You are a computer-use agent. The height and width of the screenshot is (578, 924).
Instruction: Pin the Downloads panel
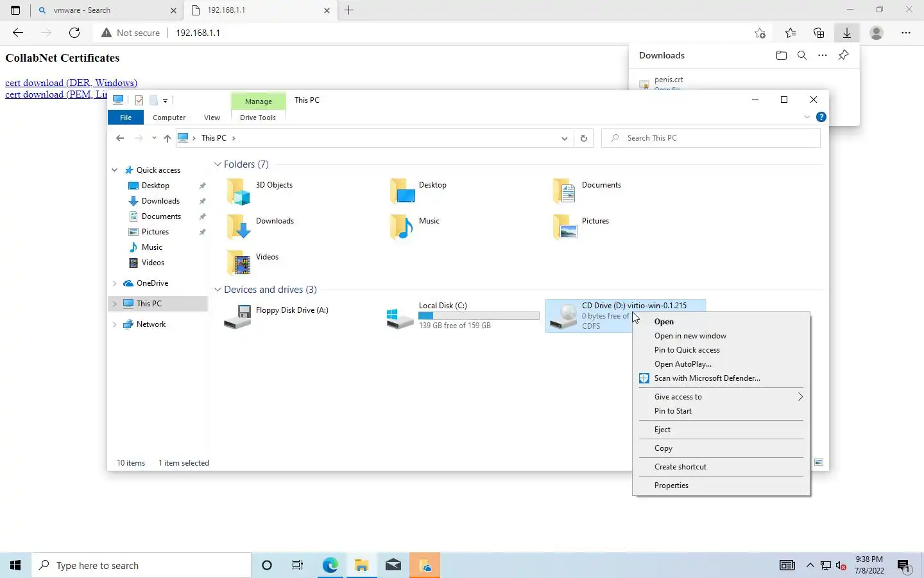point(844,55)
